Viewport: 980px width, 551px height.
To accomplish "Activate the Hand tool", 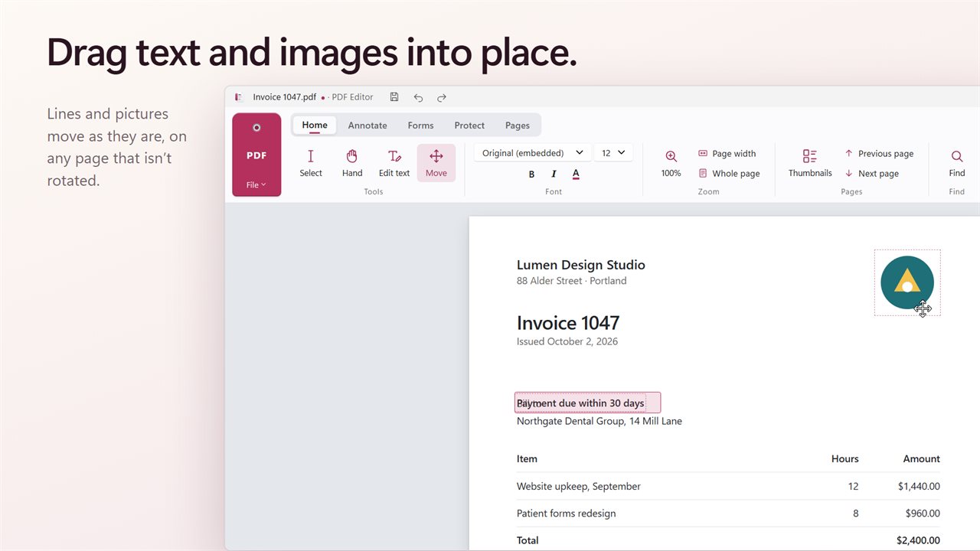I will tap(352, 163).
